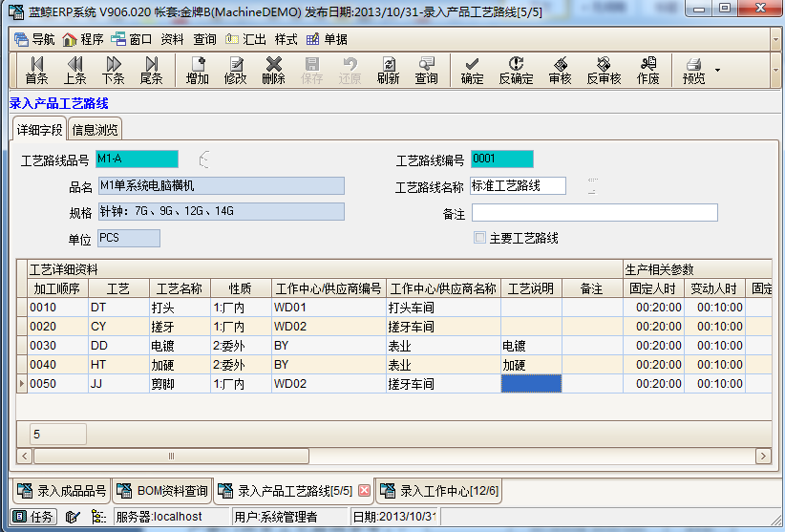Click the 工艺路线名称 input field
785x532 pixels.
pyautogui.click(x=518, y=185)
